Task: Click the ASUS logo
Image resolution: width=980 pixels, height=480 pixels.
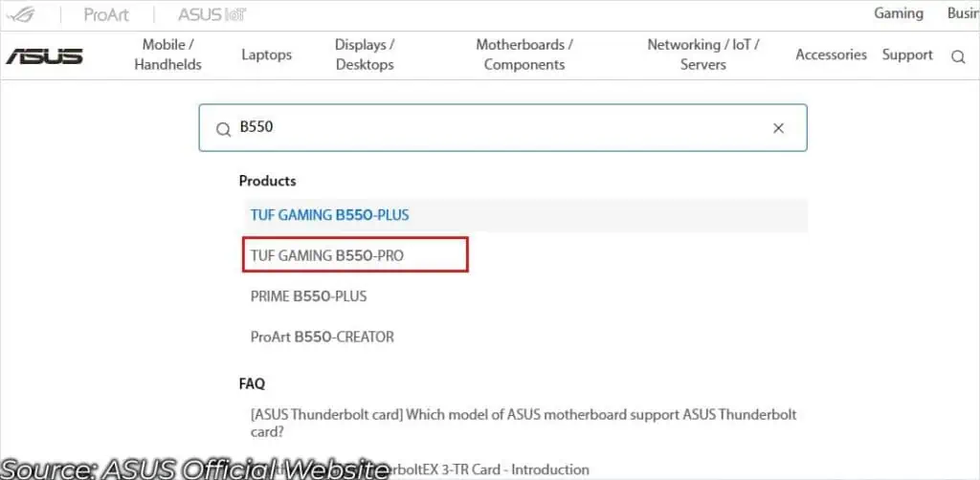Action: 44,56
